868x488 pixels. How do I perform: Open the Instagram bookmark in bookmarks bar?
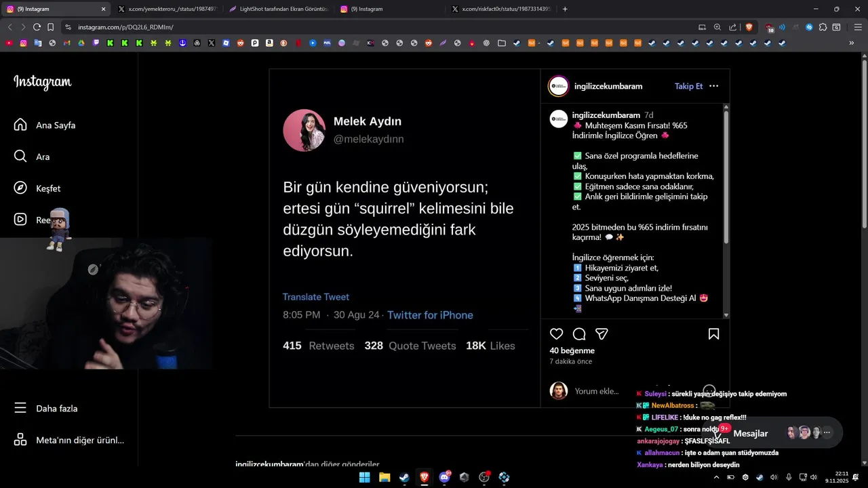[x=23, y=43]
